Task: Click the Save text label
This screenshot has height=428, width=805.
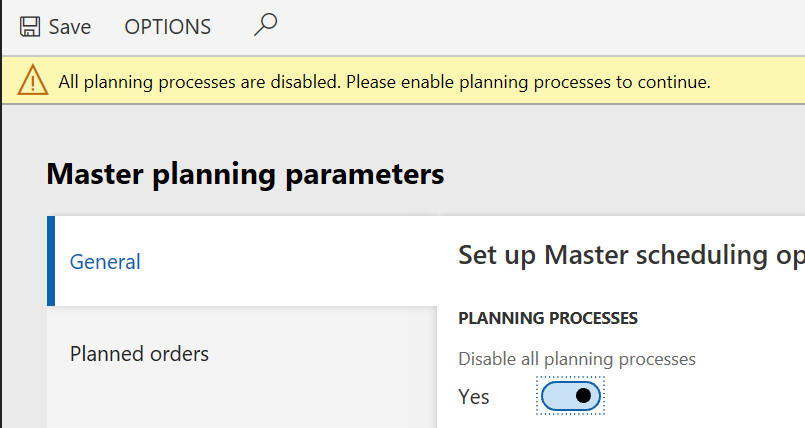Action: coord(70,27)
